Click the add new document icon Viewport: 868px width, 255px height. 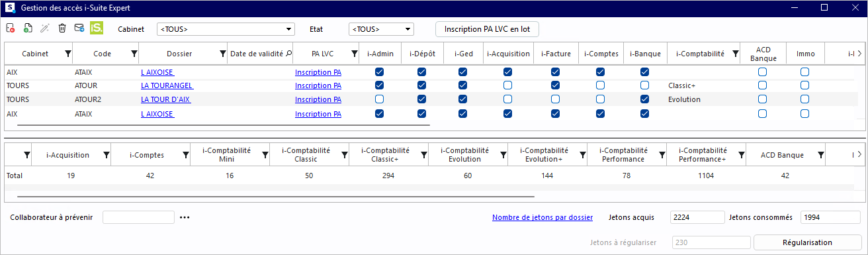click(28, 28)
